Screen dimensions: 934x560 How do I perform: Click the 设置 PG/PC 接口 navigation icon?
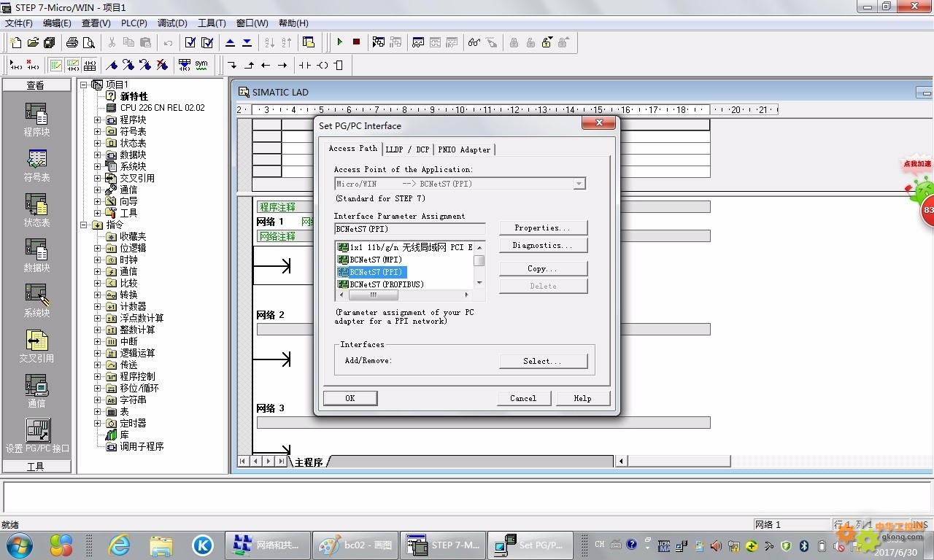pyautogui.click(x=37, y=435)
